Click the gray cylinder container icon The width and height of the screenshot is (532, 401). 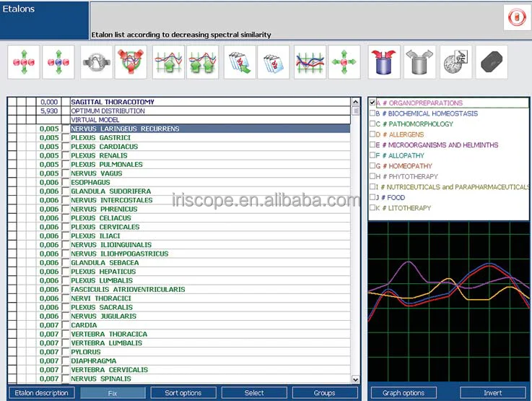click(x=419, y=63)
